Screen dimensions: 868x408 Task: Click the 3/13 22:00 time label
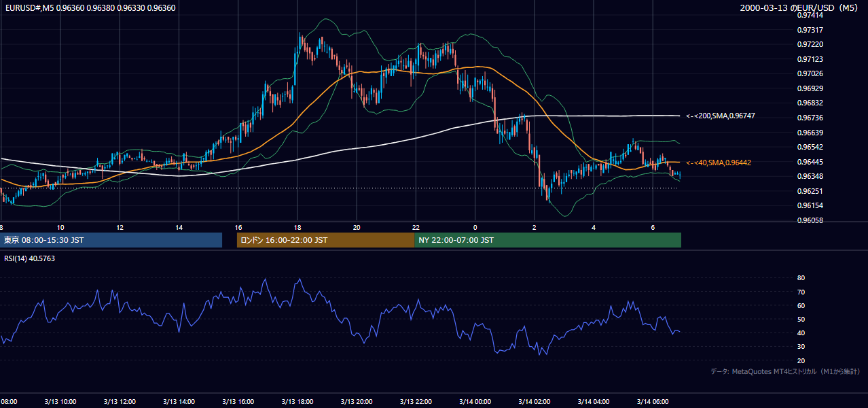(416, 401)
